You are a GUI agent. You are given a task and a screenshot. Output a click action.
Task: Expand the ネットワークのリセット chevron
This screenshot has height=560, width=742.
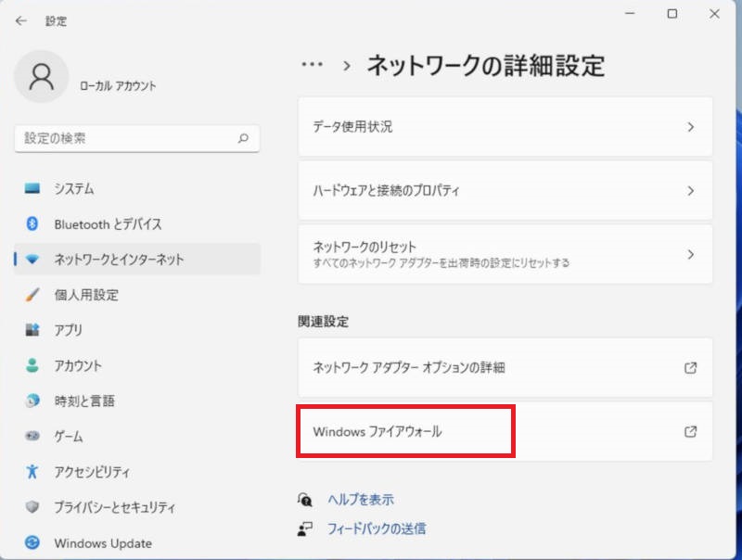click(691, 254)
